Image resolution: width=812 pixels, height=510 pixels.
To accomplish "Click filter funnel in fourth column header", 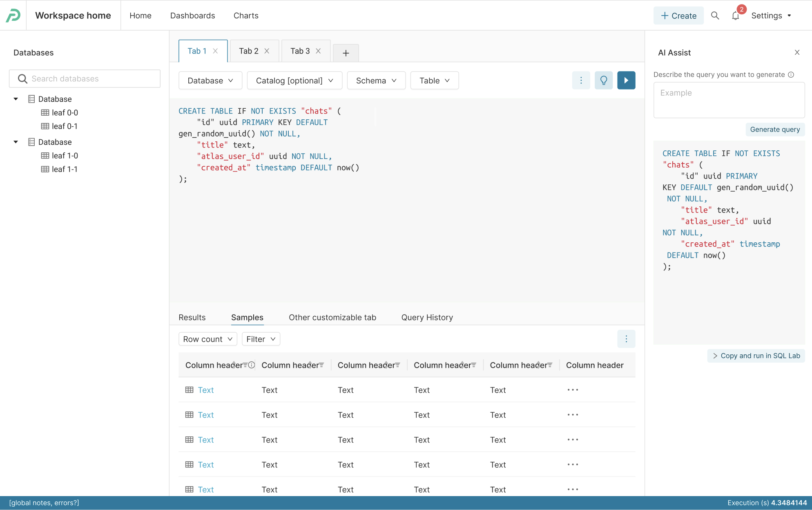I will [x=474, y=365].
